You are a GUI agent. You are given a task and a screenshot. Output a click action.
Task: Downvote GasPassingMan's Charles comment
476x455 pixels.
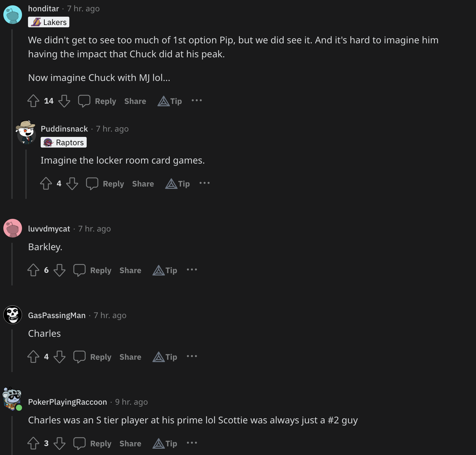tap(60, 357)
